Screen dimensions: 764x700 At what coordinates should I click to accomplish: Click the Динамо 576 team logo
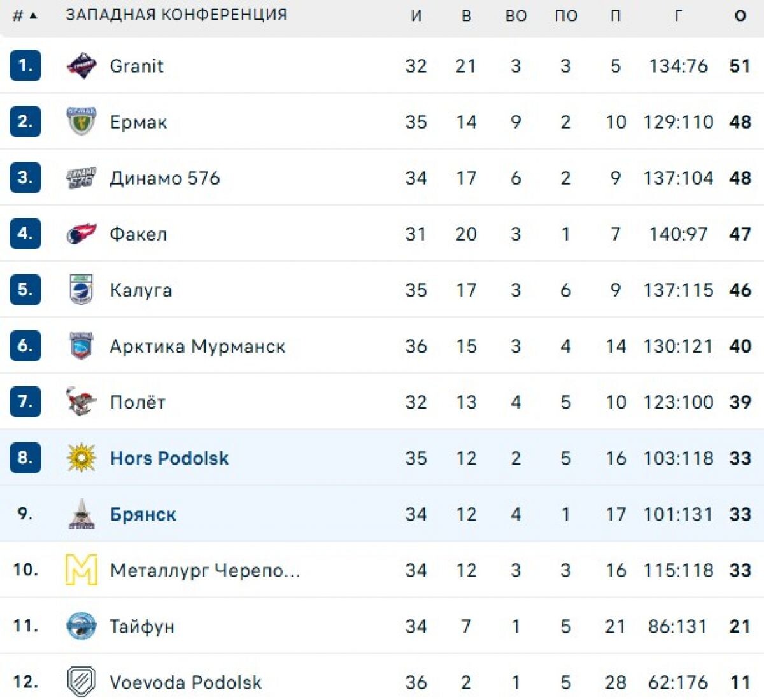[81, 178]
